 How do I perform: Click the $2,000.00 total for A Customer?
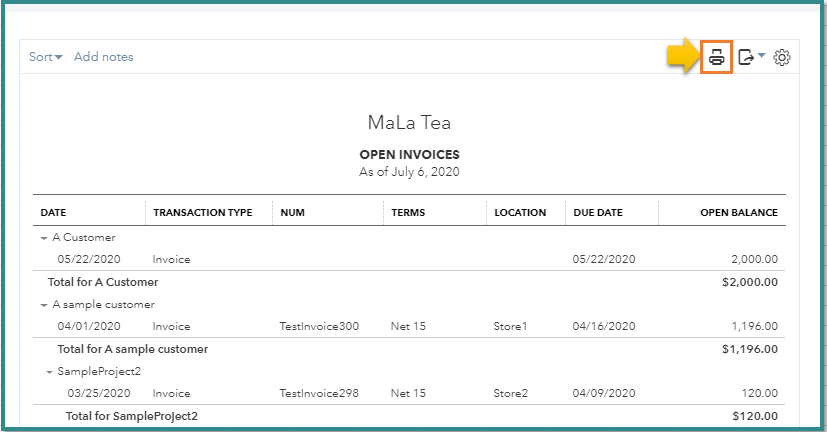click(x=749, y=282)
